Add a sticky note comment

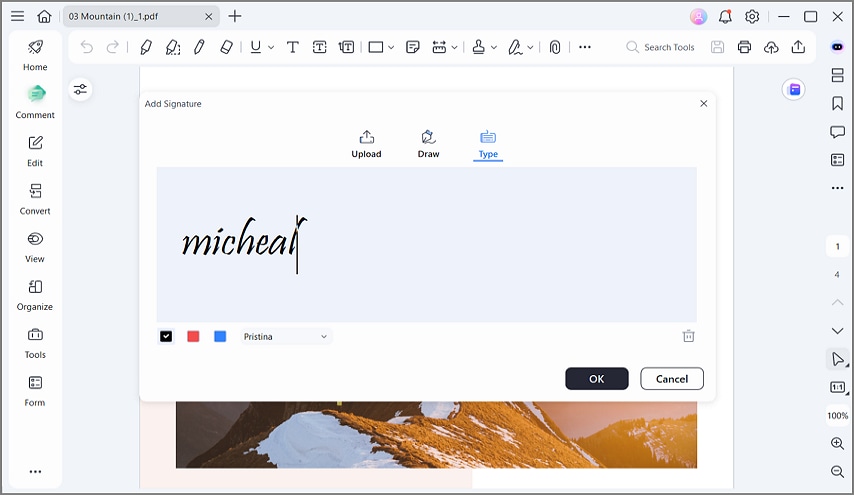coord(413,47)
